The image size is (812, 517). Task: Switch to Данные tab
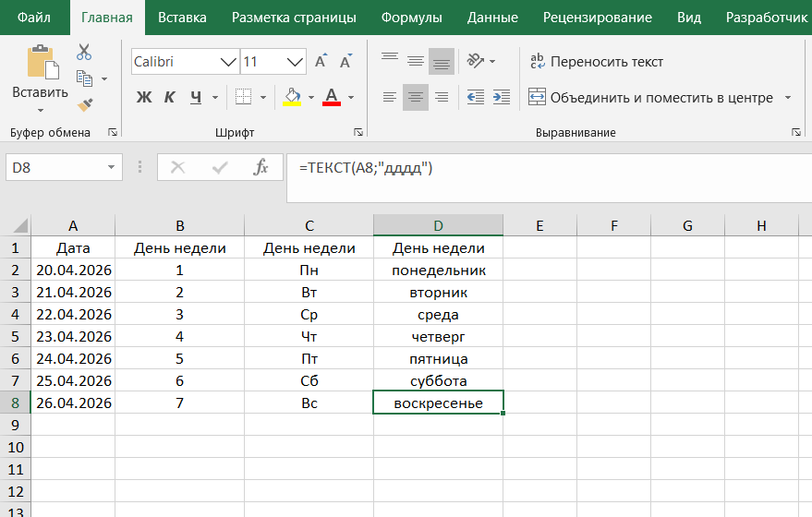coord(492,18)
